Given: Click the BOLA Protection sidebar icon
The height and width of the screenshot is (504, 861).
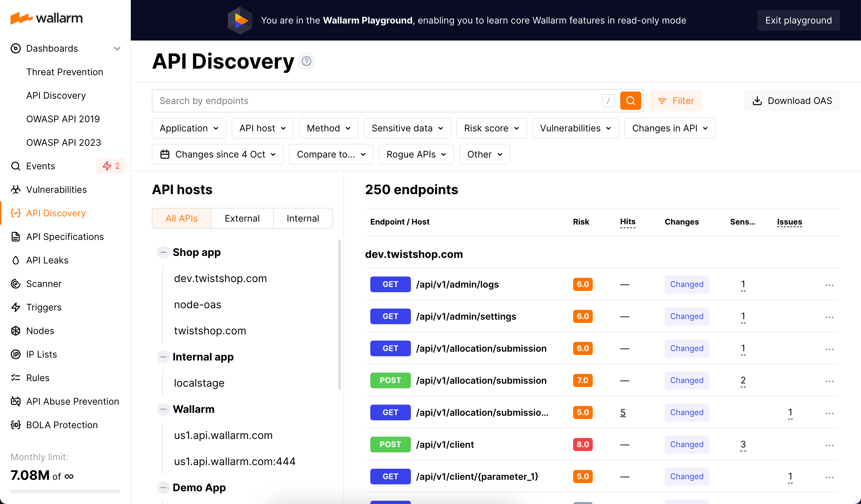Looking at the screenshot, I should [x=16, y=425].
